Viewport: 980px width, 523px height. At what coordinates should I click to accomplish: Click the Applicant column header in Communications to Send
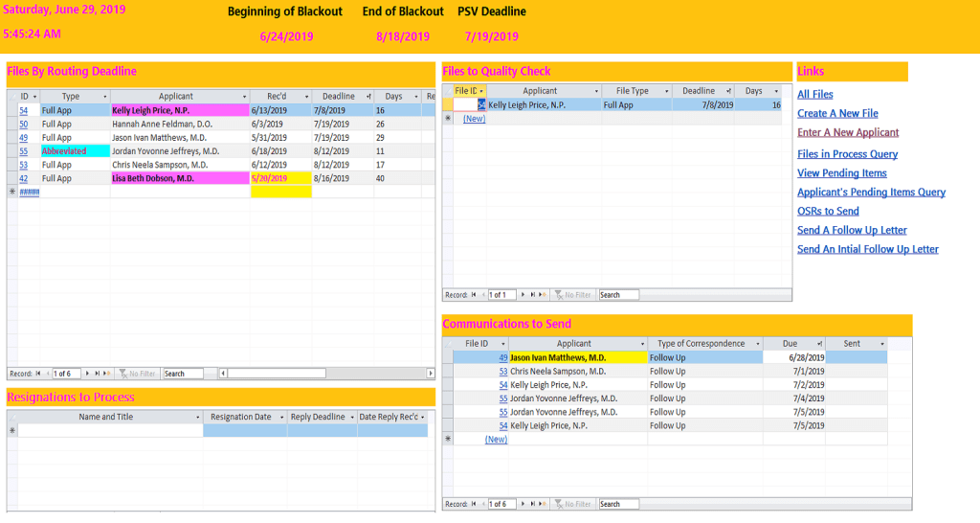574,344
